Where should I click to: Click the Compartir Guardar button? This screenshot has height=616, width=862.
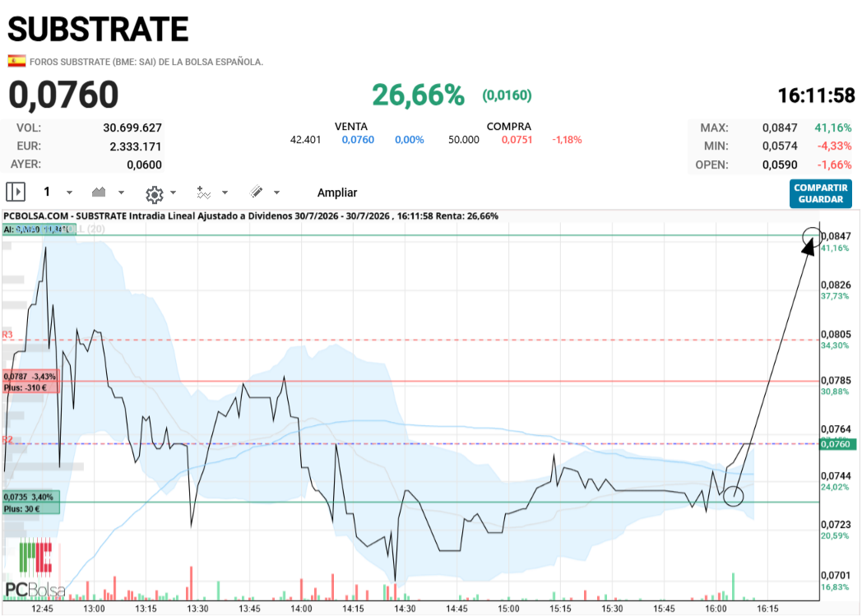pos(820,193)
